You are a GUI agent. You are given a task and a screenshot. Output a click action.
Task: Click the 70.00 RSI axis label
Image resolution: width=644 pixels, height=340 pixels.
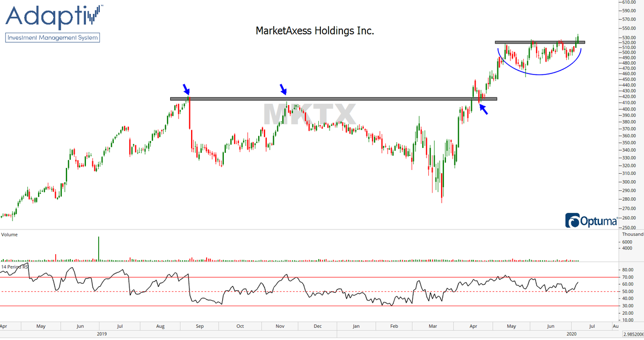627,277
